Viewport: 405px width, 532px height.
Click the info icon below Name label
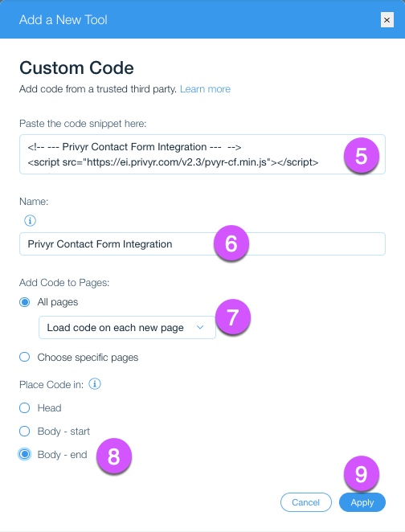tap(30, 220)
